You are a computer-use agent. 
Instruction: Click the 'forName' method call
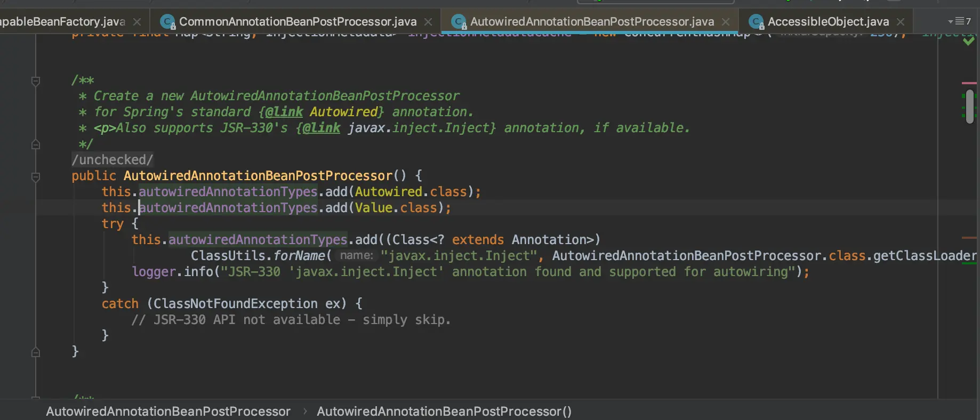299,256
